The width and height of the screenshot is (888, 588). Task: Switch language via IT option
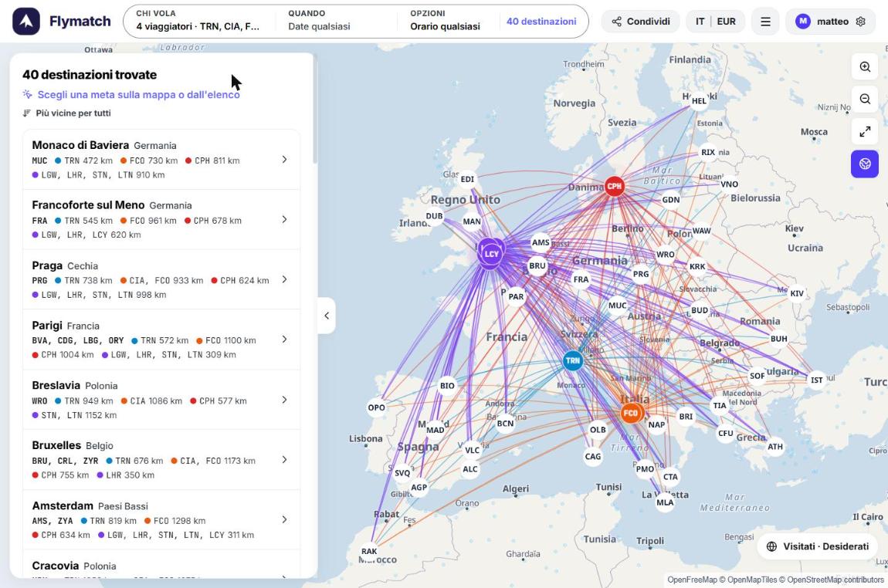[x=700, y=22]
